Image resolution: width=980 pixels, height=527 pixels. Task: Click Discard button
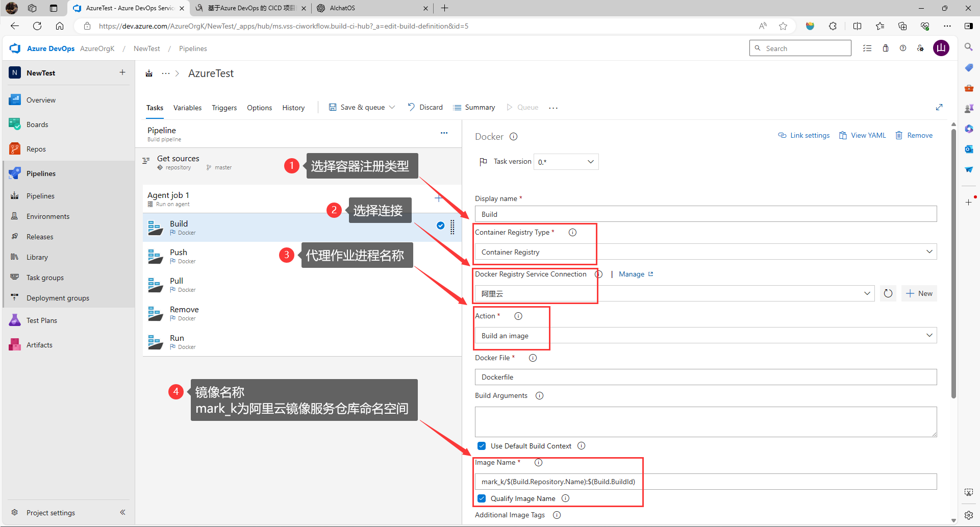click(x=425, y=107)
